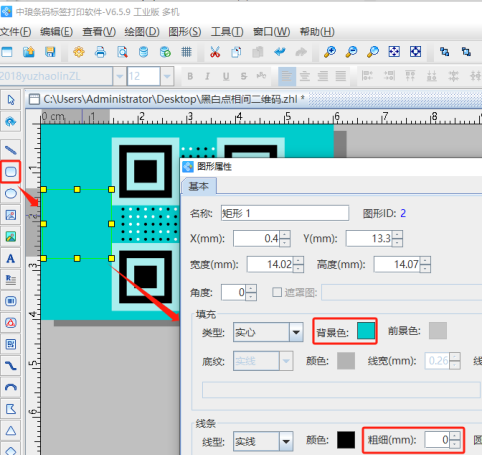Click the 名称 text field
The height and width of the screenshot is (455, 483).
285,213
